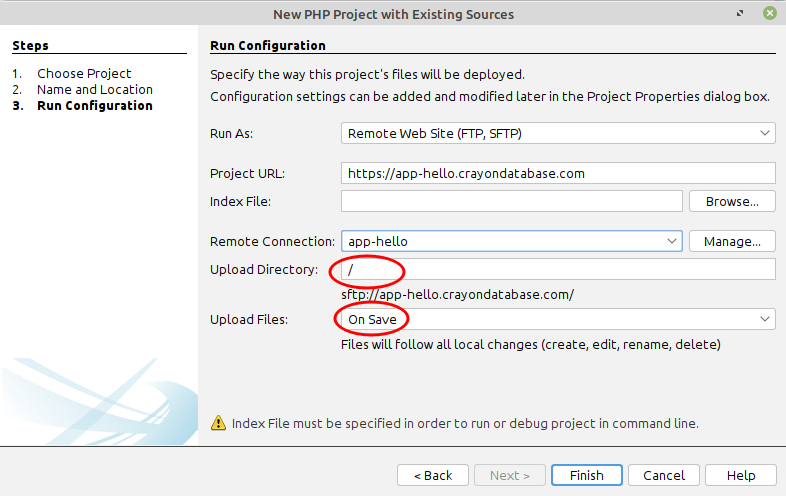Open the Run As dropdown

point(558,133)
